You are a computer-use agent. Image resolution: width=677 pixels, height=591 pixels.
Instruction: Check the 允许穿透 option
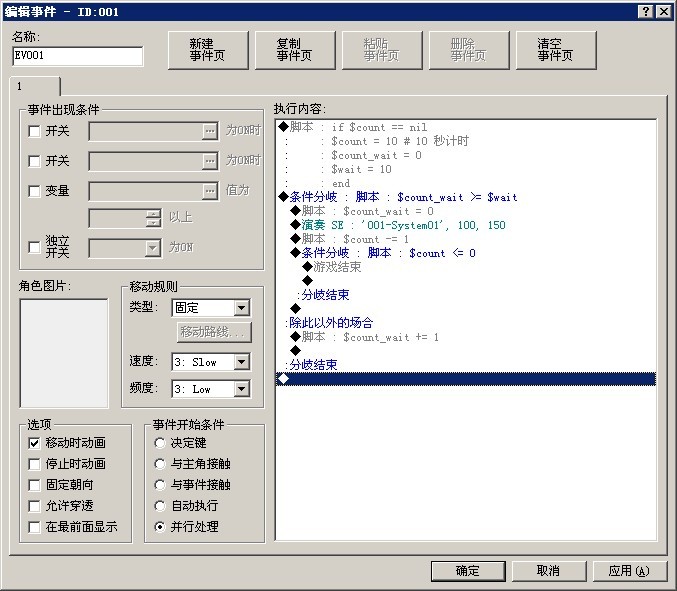34,506
